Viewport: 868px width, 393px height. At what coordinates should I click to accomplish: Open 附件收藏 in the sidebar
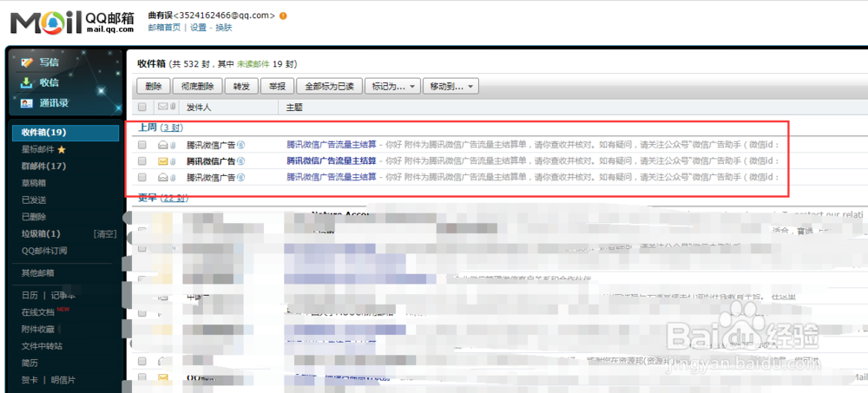(x=37, y=330)
